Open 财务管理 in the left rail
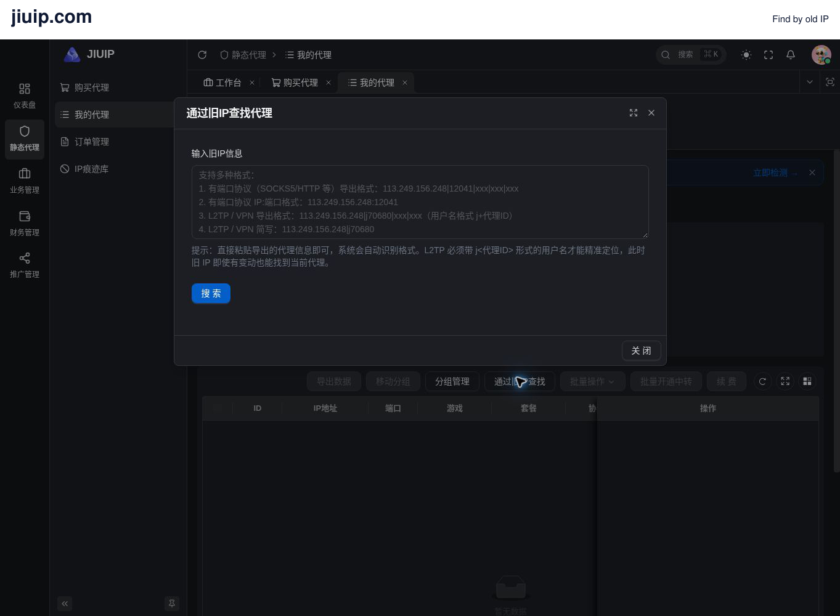Screen dimensions: 840x616 (25, 223)
